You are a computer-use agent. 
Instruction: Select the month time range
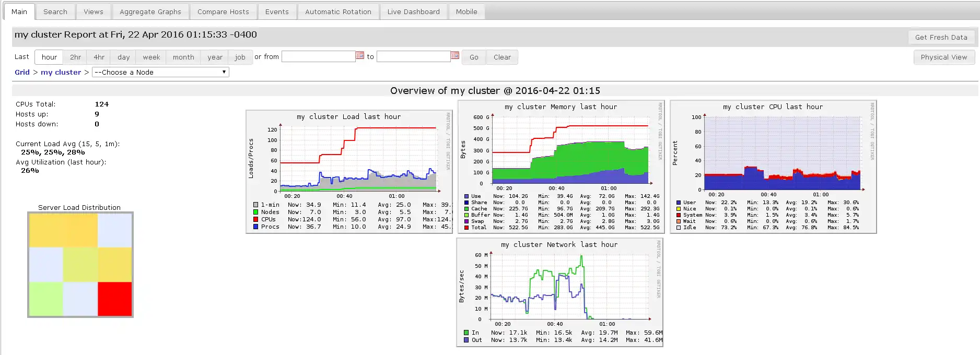tap(183, 57)
